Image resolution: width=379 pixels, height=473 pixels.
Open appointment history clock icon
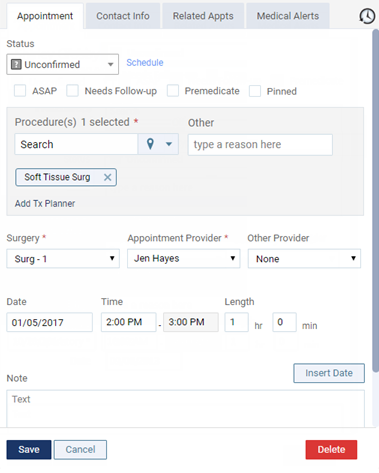[367, 16]
